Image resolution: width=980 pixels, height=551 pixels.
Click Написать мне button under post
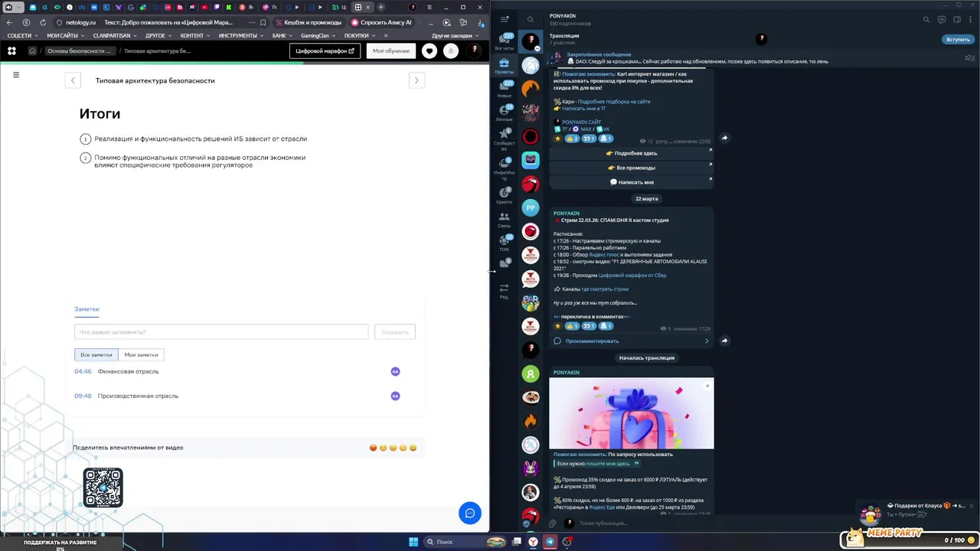pyautogui.click(x=631, y=182)
